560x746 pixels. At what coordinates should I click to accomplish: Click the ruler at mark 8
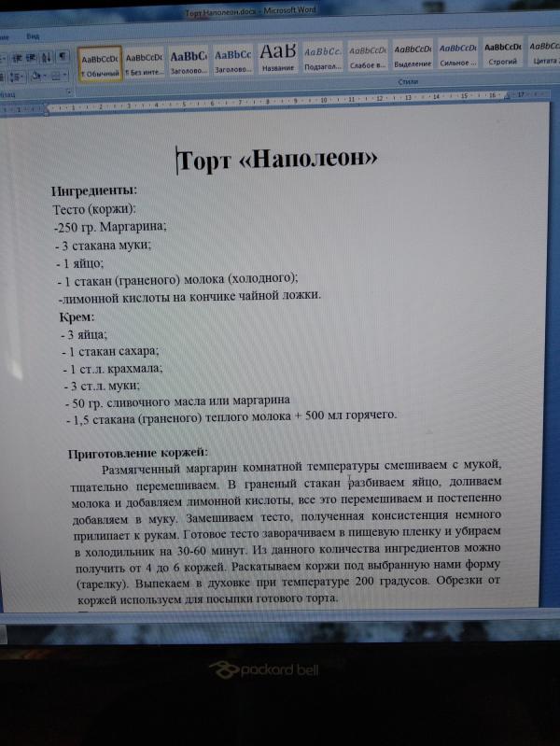268,102
